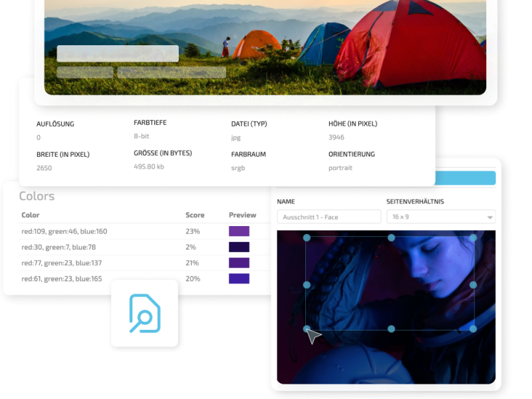Screen dimensions: 532x399
Task: Click the Farbtiefe value '8-bit'
Action: tap(142, 136)
